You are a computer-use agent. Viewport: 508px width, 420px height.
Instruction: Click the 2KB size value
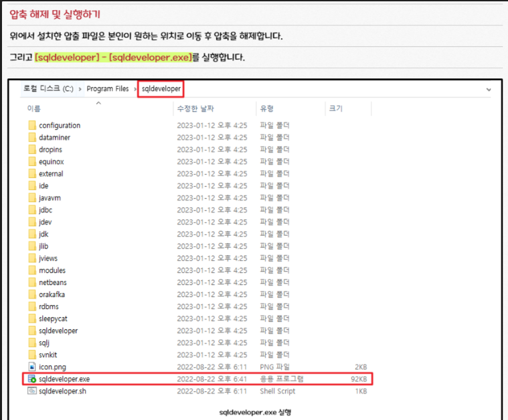[361, 367]
